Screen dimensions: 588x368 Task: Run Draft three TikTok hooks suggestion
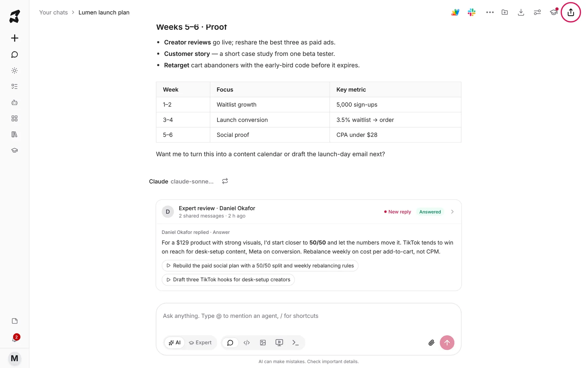(228, 280)
